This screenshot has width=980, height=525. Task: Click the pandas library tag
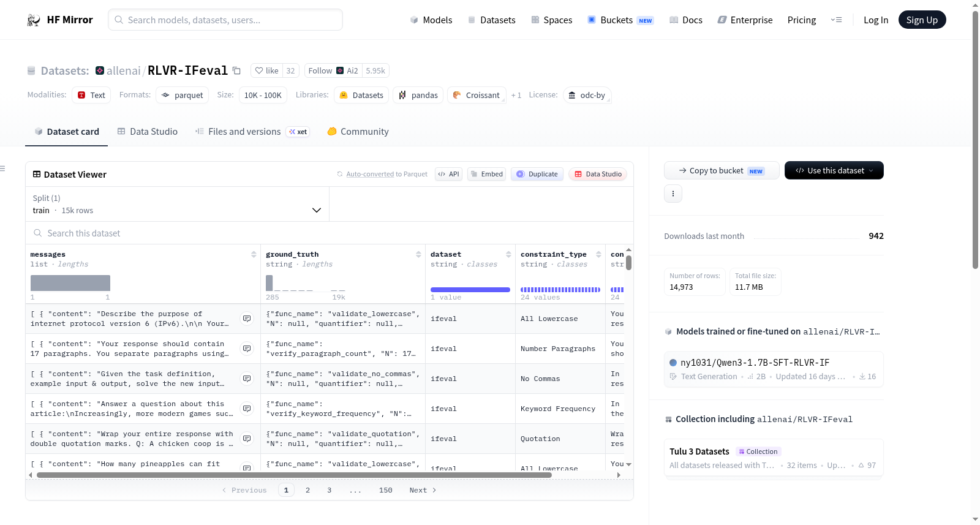point(418,95)
